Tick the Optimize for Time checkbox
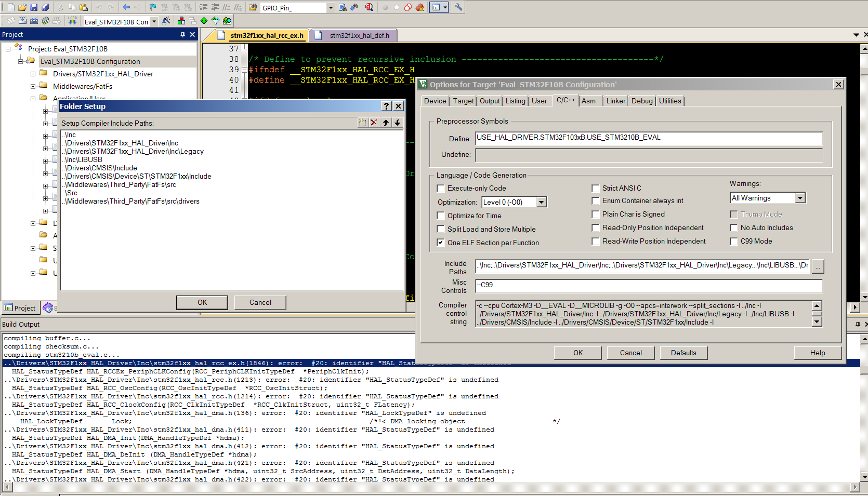Image resolution: width=868 pixels, height=496 pixels. [441, 216]
